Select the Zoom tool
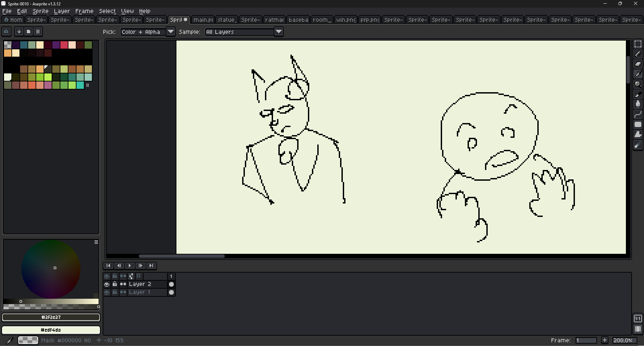The height and width of the screenshot is (346, 644). [638, 84]
